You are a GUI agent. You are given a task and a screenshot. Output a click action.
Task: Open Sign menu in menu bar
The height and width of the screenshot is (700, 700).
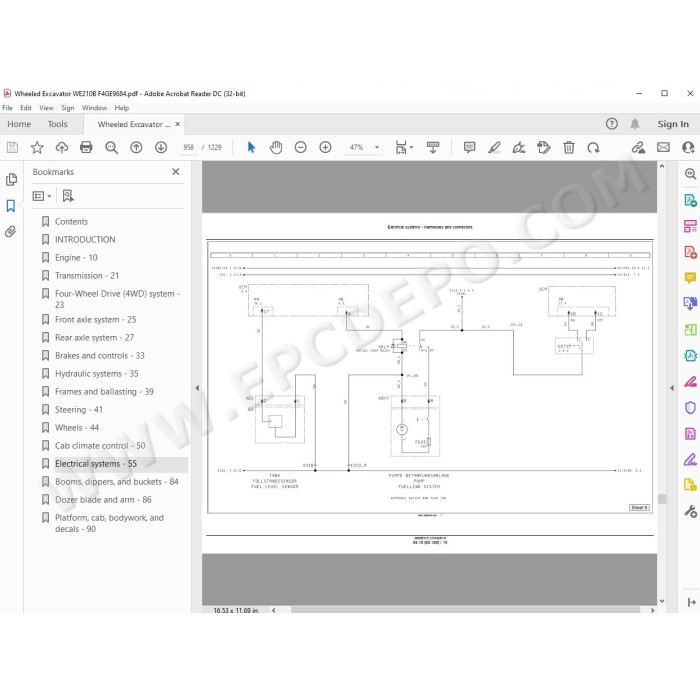pos(68,108)
